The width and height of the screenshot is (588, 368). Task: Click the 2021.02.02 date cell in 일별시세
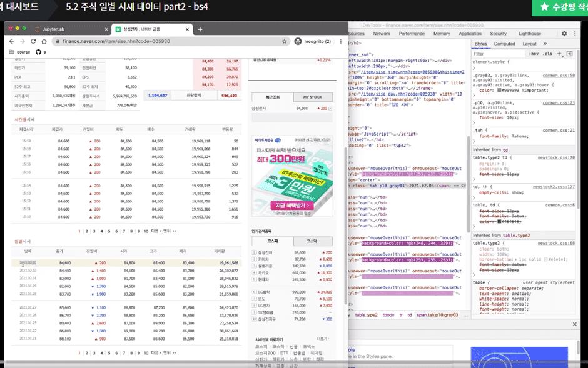[x=28, y=271]
